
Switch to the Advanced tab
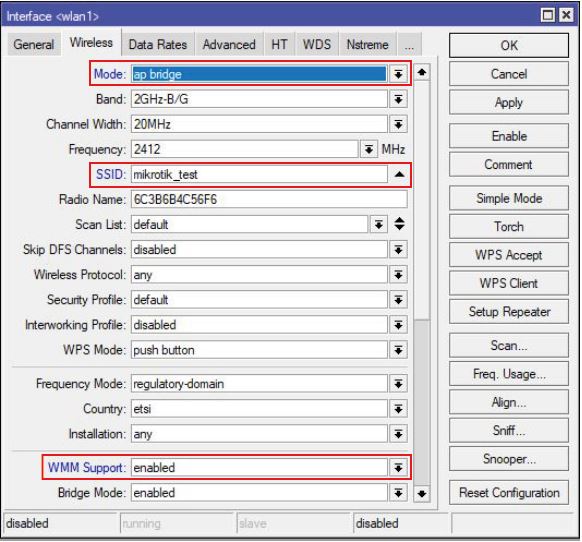pos(229,45)
